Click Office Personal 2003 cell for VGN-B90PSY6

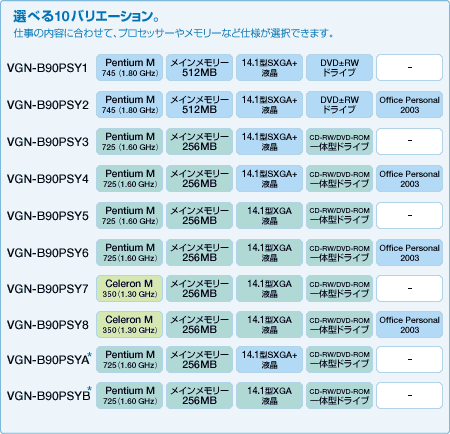(x=409, y=253)
